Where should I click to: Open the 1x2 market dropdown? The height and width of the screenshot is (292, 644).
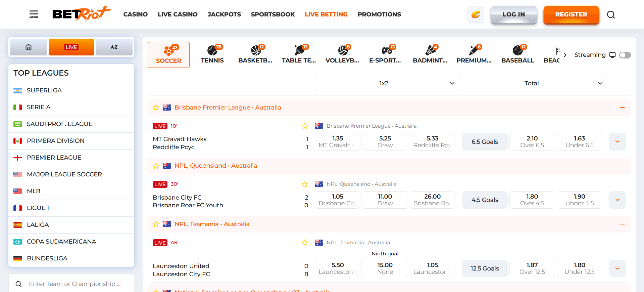tap(388, 83)
